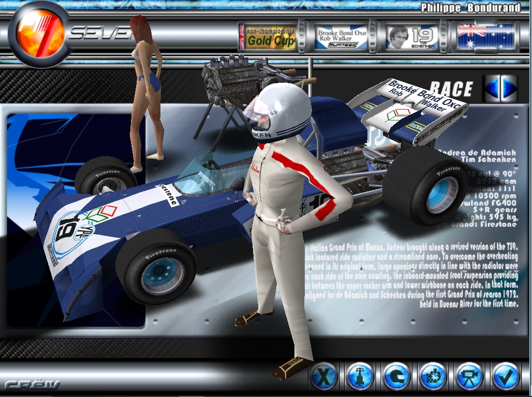Click the CREW logo in bottom corner

tap(32, 385)
